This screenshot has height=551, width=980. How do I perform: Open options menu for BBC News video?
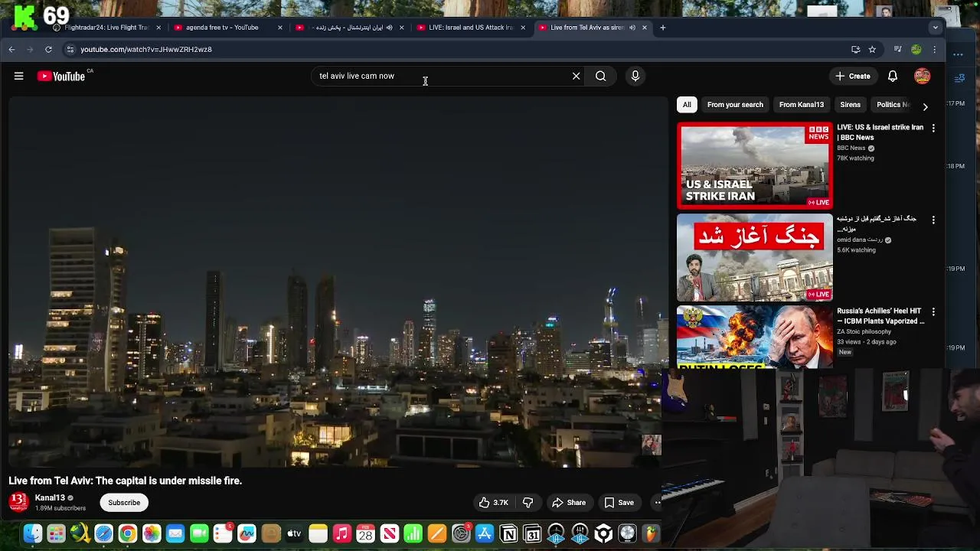pyautogui.click(x=933, y=128)
